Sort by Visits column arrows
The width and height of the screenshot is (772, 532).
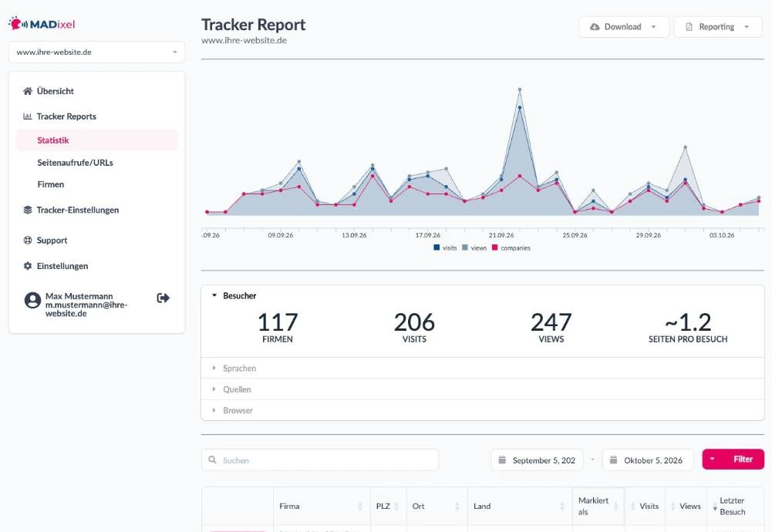(x=632, y=506)
